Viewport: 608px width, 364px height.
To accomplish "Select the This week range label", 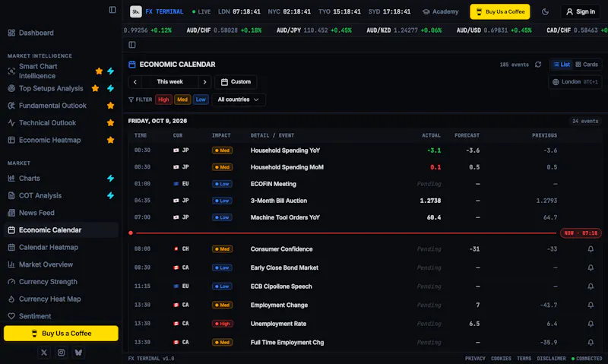I will (169, 82).
